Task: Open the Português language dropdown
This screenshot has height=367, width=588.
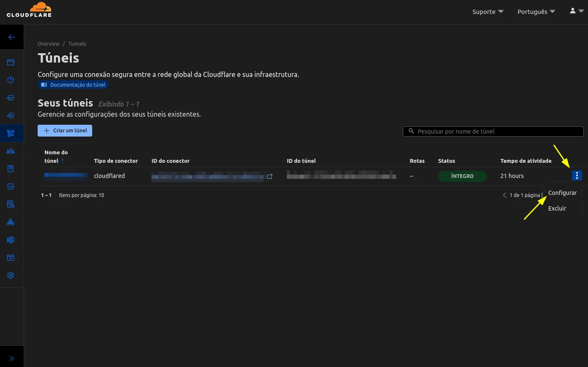Action: click(x=536, y=11)
